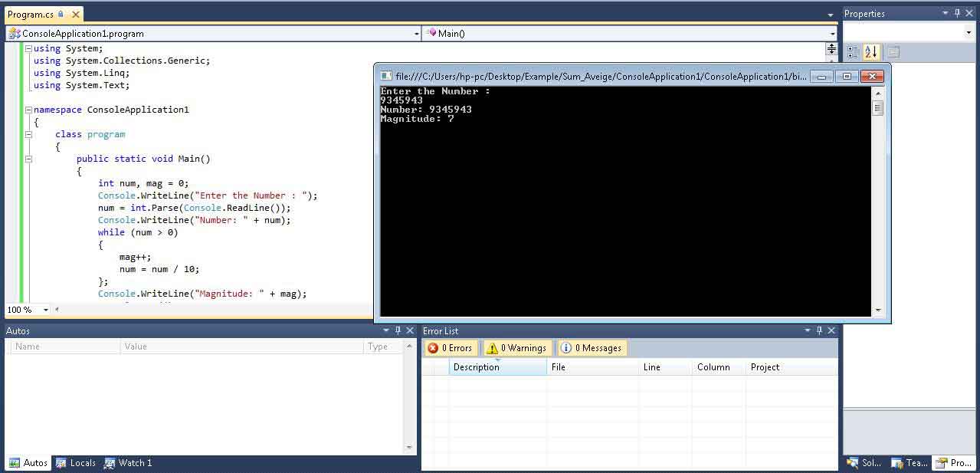Click the console window's system icon in title bar
This screenshot has width=980, height=473.
click(x=386, y=76)
